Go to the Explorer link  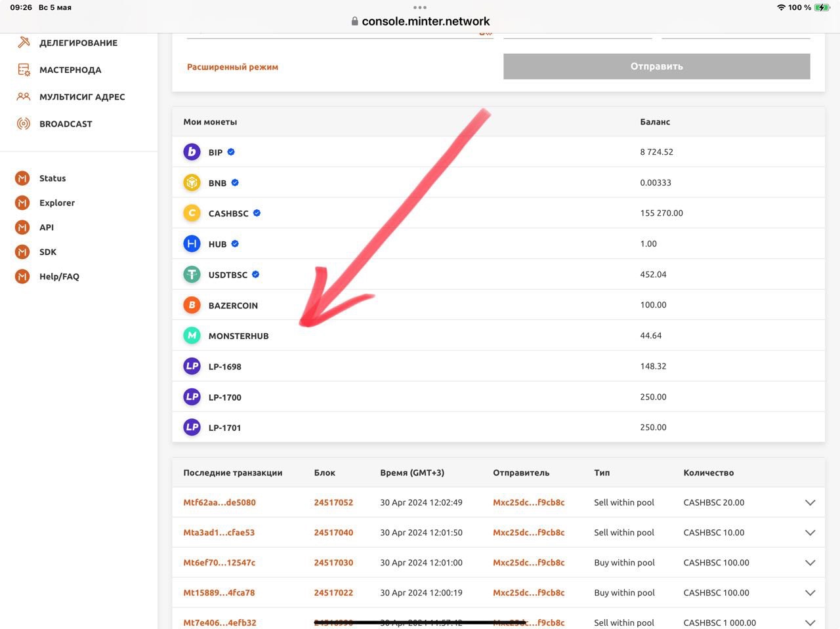[57, 203]
